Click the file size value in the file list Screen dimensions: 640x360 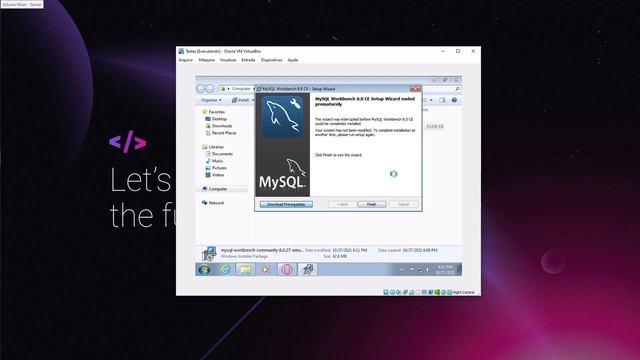click(435, 127)
